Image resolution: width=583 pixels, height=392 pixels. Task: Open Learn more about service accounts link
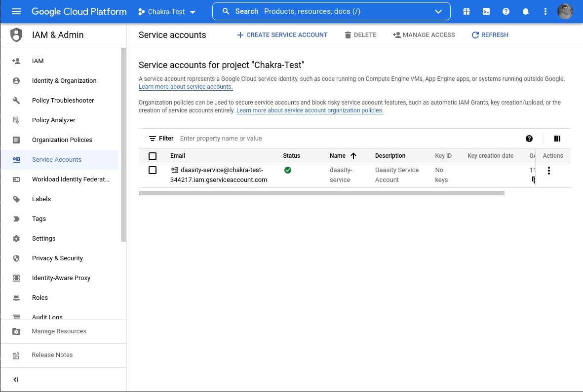tap(186, 87)
